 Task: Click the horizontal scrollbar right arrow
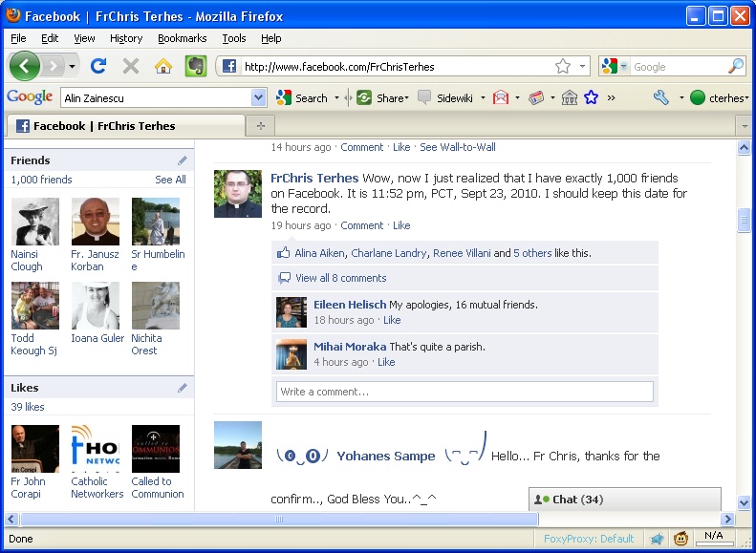pyautogui.click(x=727, y=520)
